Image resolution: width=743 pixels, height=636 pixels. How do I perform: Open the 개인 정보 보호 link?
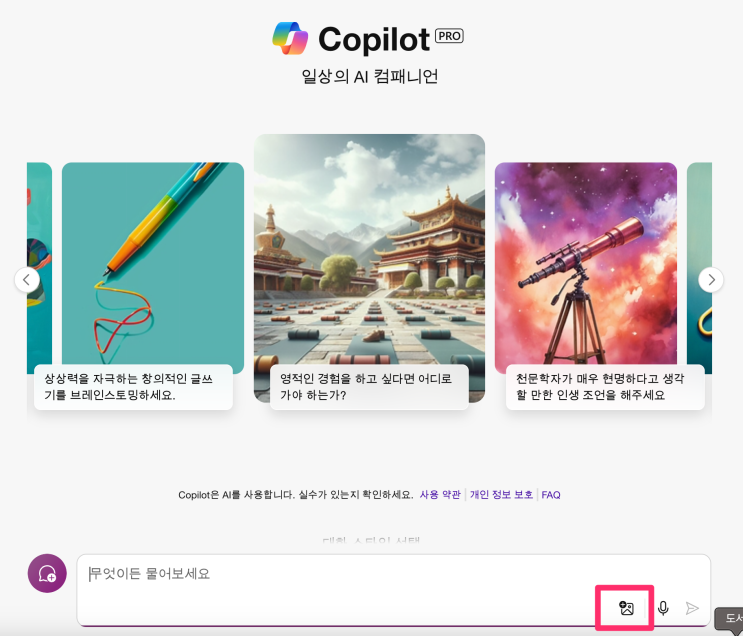point(501,495)
